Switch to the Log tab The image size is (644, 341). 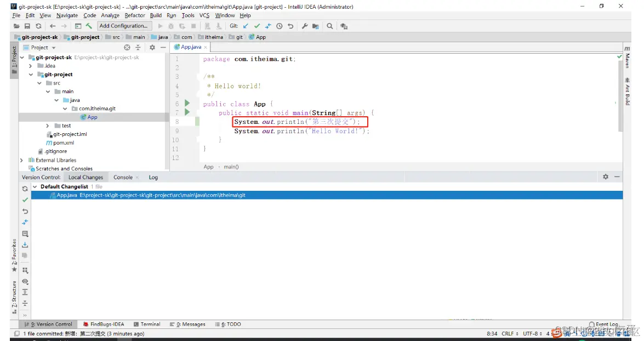[x=153, y=177]
